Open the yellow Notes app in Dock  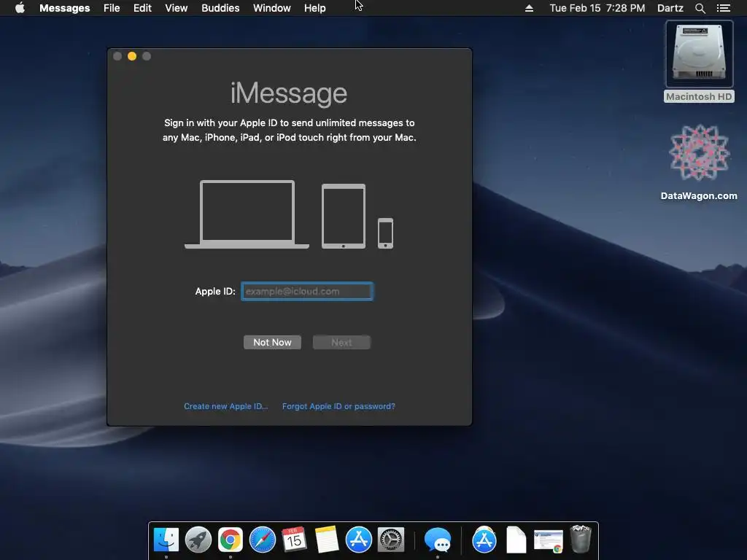coord(326,540)
